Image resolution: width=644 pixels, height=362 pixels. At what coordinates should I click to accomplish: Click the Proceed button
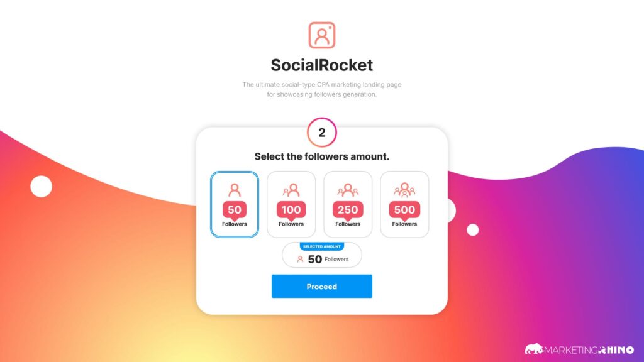pyautogui.click(x=321, y=287)
